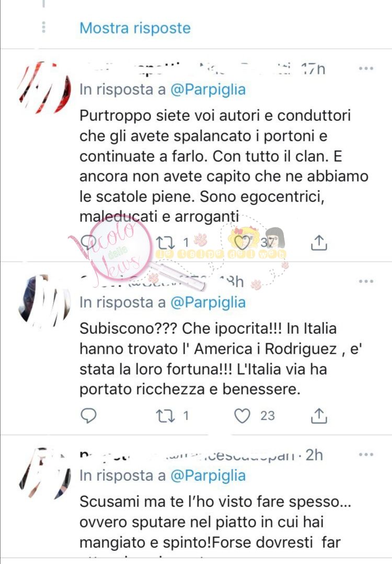This screenshot has width=392, height=564.
Task: Open @Parpiglia mention in the second reply
Action: pos(207,302)
